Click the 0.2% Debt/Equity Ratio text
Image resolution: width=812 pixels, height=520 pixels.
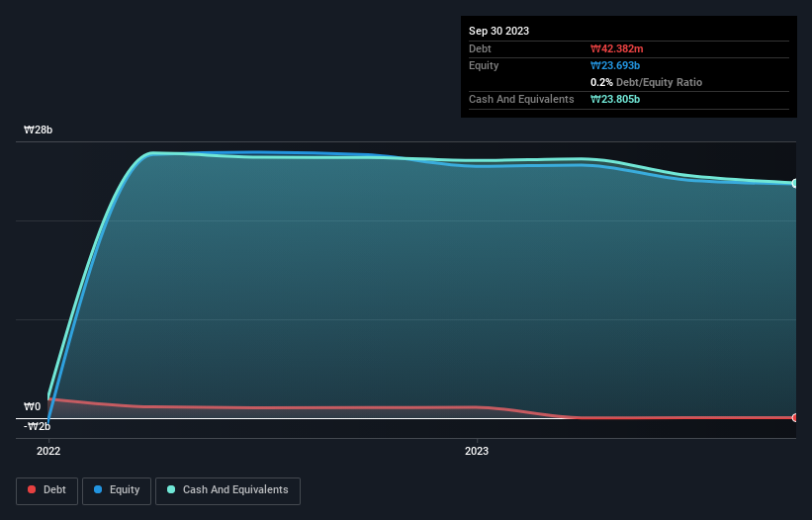(x=646, y=82)
